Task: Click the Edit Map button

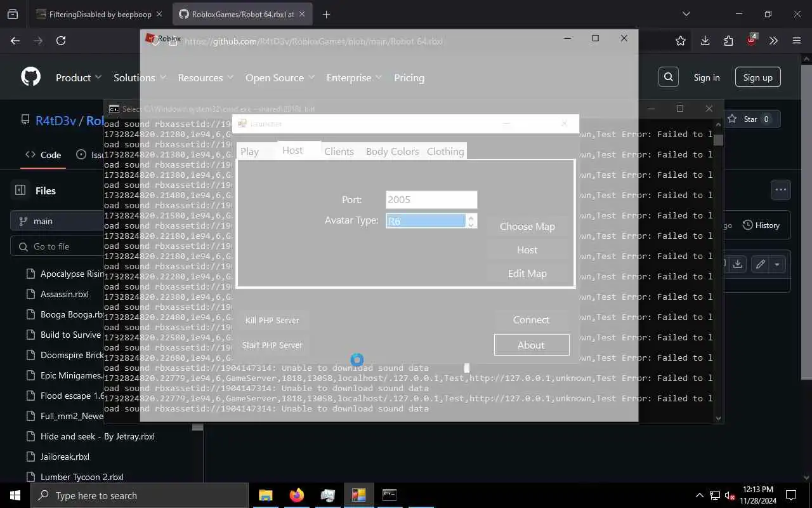Action: tap(527, 273)
